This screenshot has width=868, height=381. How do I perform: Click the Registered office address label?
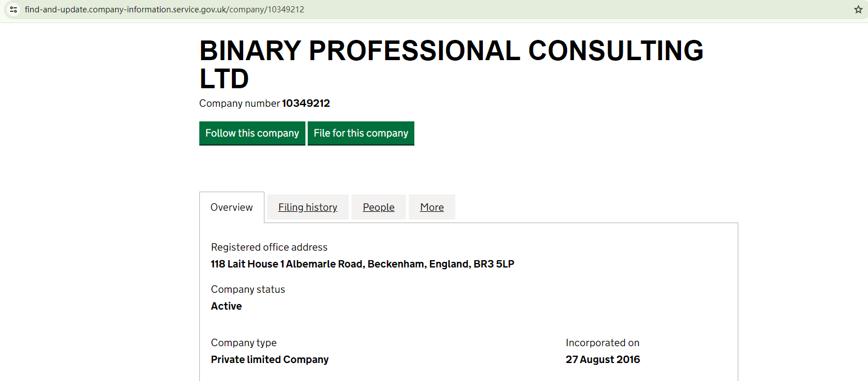(x=269, y=247)
